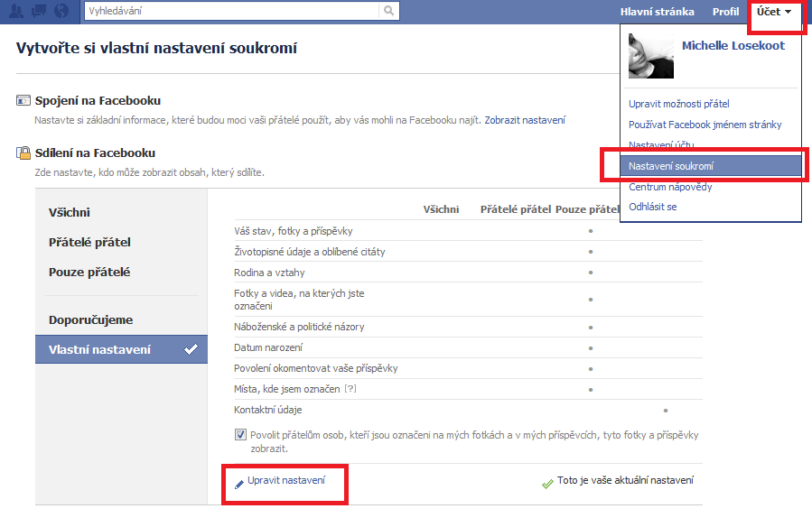Open Centrum nápovědy from the menu
The height and width of the screenshot is (518, 812).
tap(670, 187)
